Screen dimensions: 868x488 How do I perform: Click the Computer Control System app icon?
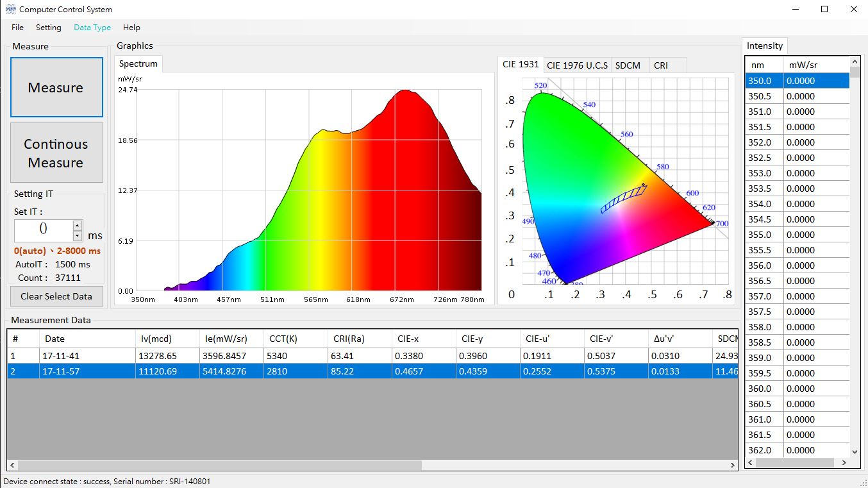click(x=10, y=10)
